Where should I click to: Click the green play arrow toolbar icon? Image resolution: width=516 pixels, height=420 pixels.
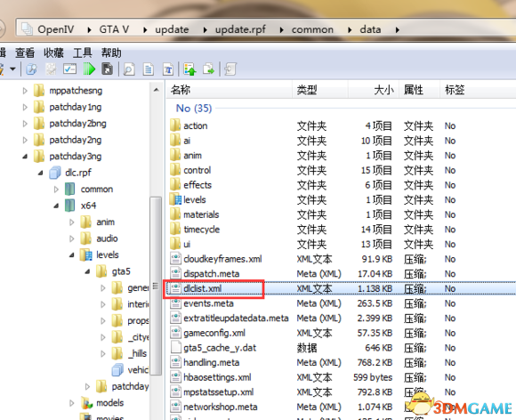tap(89, 69)
